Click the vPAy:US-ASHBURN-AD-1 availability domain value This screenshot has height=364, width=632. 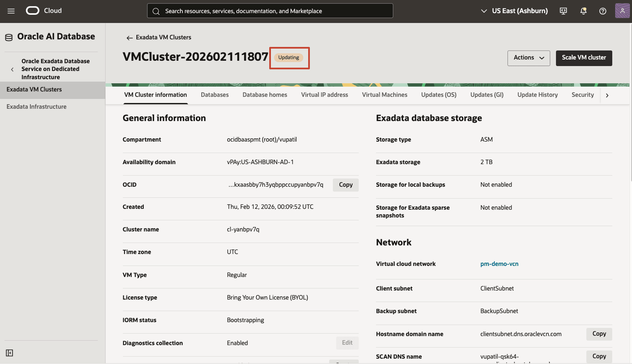[x=260, y=162]
